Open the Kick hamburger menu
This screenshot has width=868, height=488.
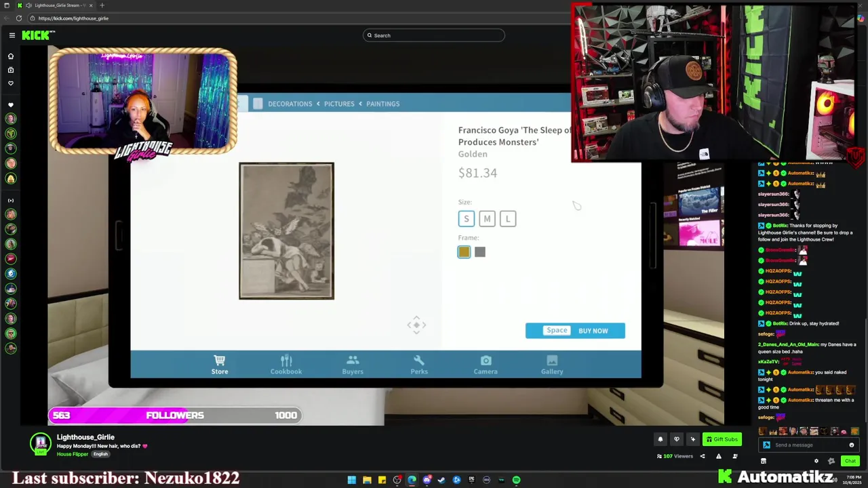pyautogui.click(x=12, y=35)
